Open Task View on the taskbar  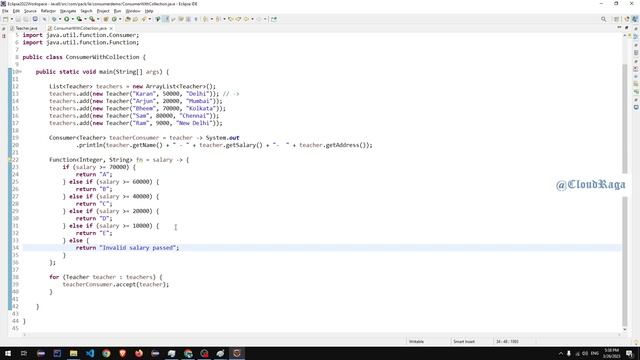pyautogui.click(x=24, y=353)
